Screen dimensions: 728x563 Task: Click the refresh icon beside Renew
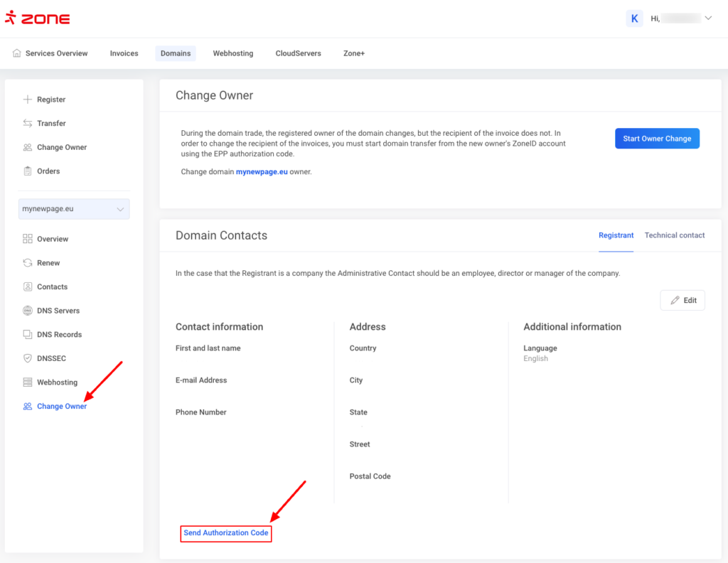[x=28, y=263]
